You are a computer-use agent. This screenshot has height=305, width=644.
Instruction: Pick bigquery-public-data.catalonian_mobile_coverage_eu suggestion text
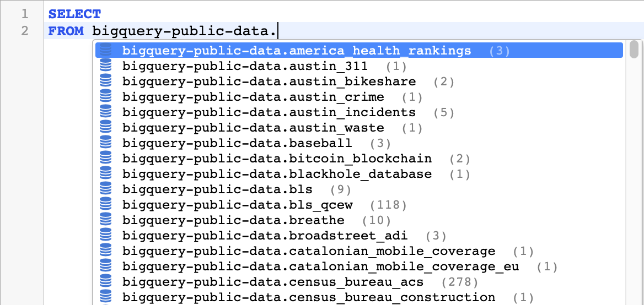[x=321, y=267]
